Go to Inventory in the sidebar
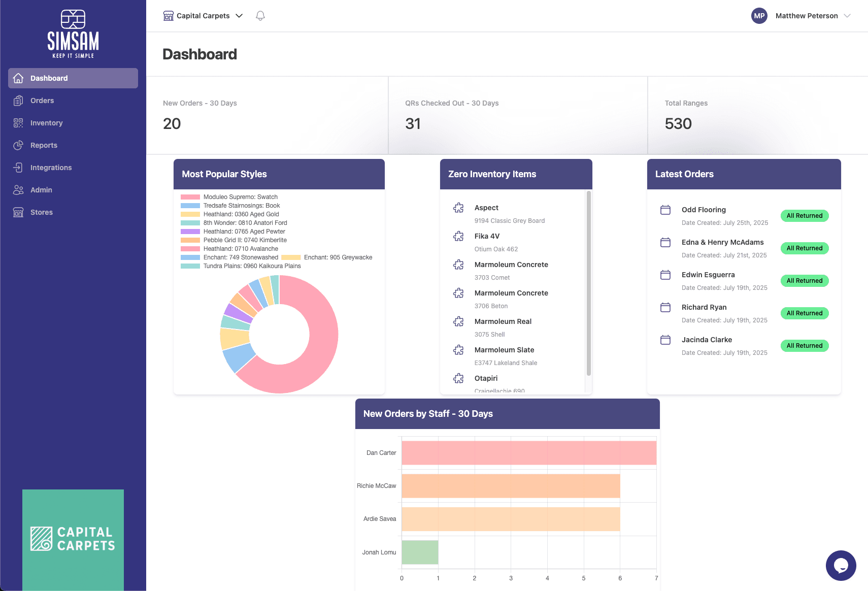 pyautogui.click(x=46, y=123)
